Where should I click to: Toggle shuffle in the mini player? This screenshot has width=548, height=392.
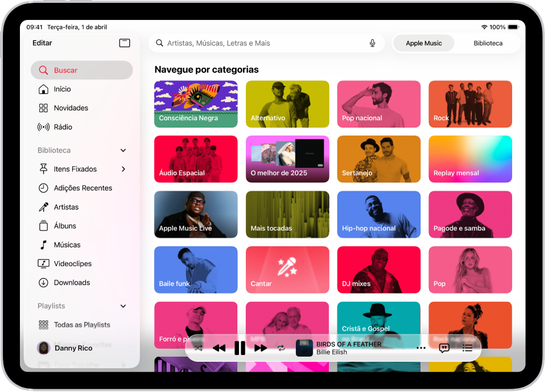[198, 348]
